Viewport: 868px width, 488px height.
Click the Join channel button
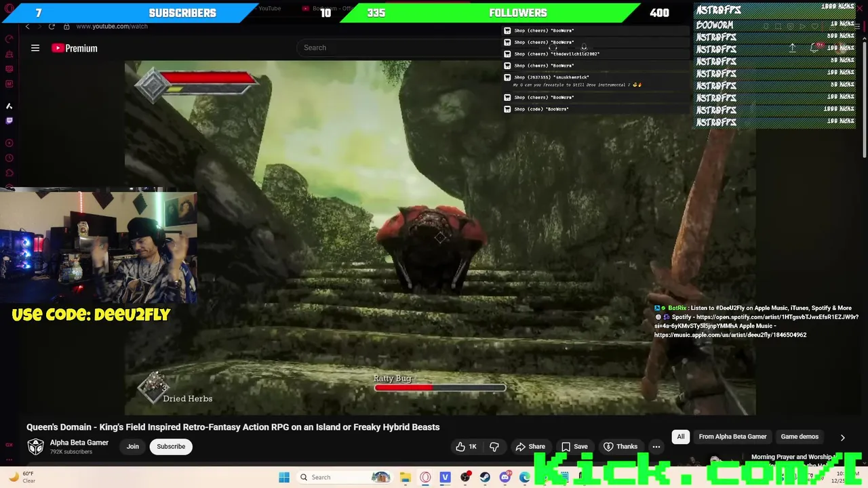(x=133, y=447)
